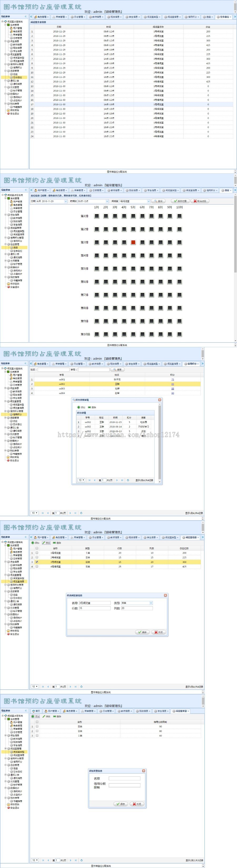
Task: Switch to the 空余座位 tab in the top screenshot
Action: (x=224, y=17)
